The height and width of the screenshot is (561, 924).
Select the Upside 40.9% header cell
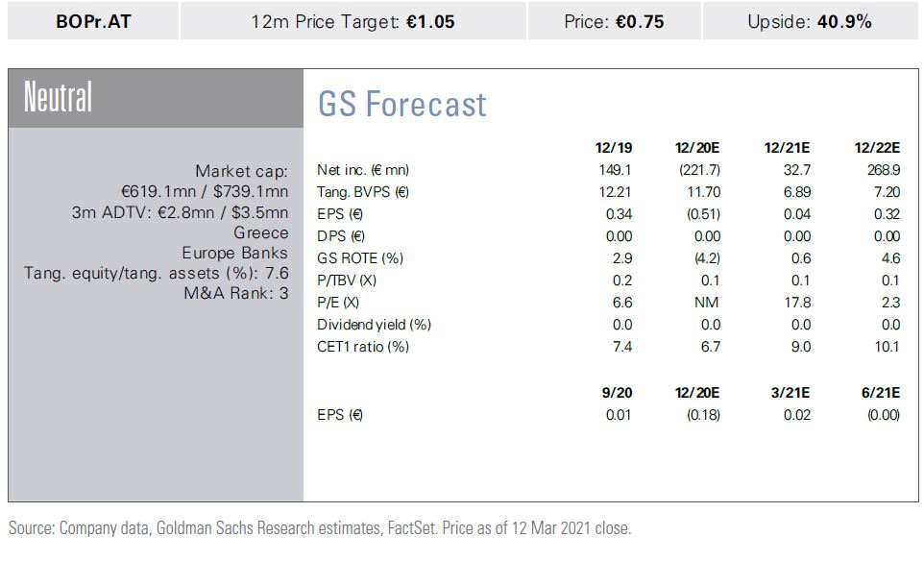(x=809, y=21)
